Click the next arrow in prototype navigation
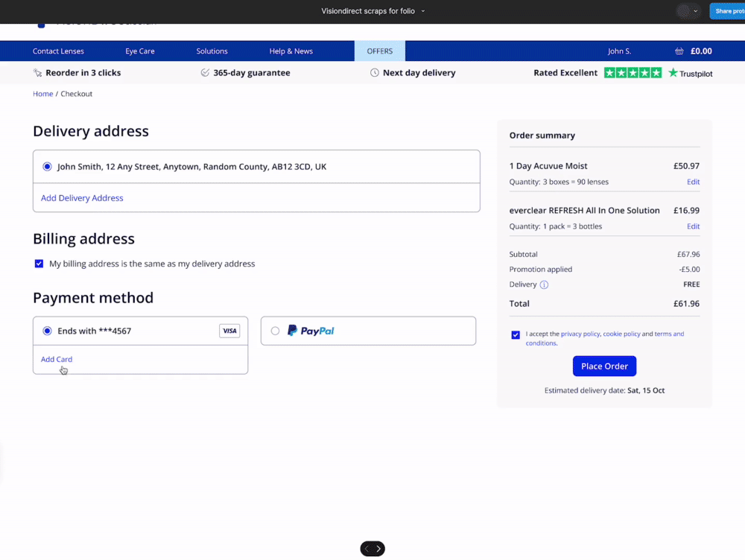Image resolution: width=745 pixels, height=560 pixels. pyautogui.click(x=379, y=548)
